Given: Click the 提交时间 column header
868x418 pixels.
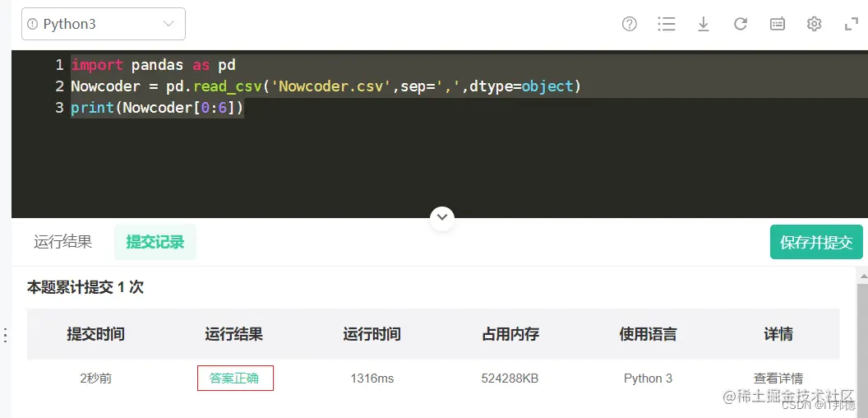Looking at the screenshot, I should point(96,334).
